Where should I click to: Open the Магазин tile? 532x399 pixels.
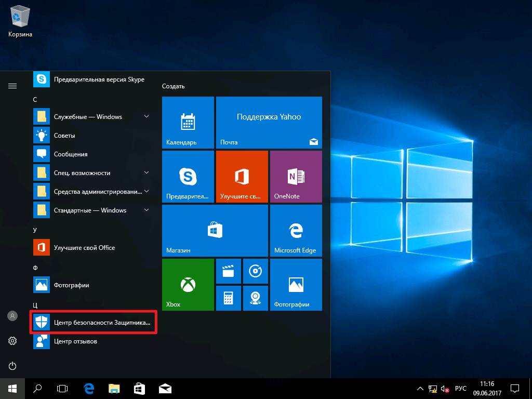215,230
